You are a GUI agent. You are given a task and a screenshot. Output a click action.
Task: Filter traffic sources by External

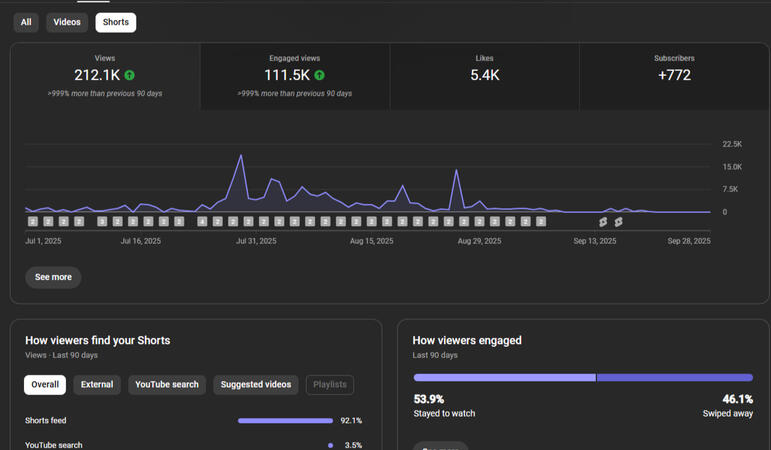97,384
